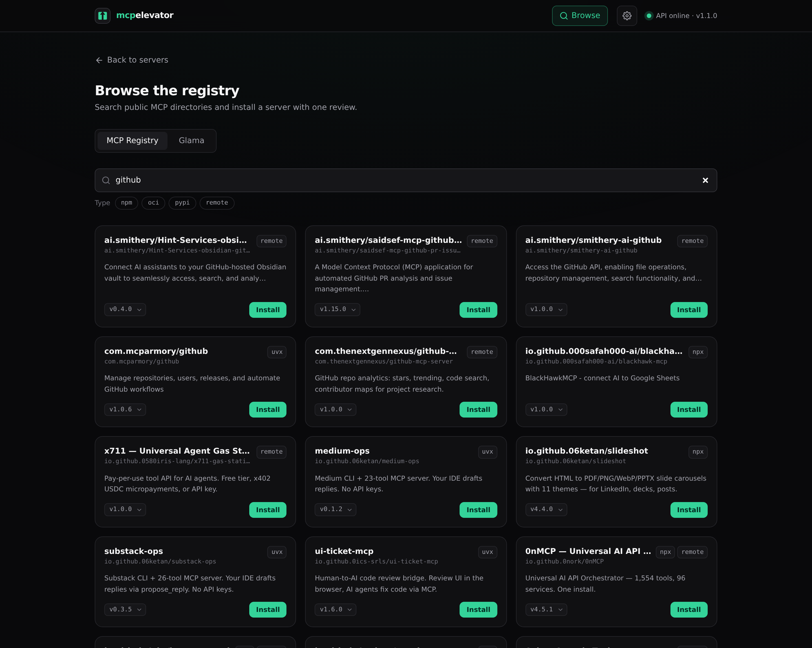
Task: Install the ui-ticket-mcp server
Action: 478,610
